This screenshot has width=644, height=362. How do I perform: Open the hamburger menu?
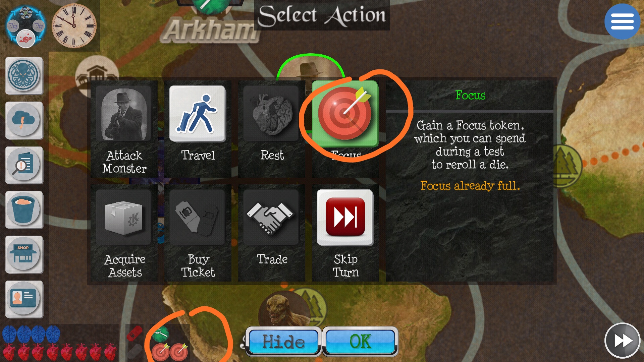(x=623, y=21)
